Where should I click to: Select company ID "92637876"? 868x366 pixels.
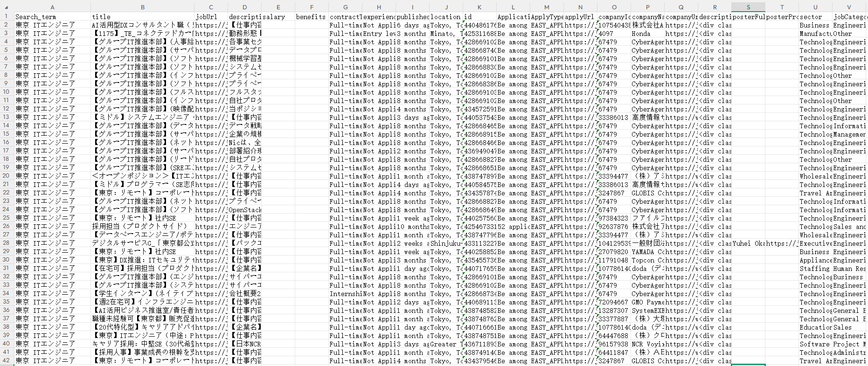pos(614,227)
